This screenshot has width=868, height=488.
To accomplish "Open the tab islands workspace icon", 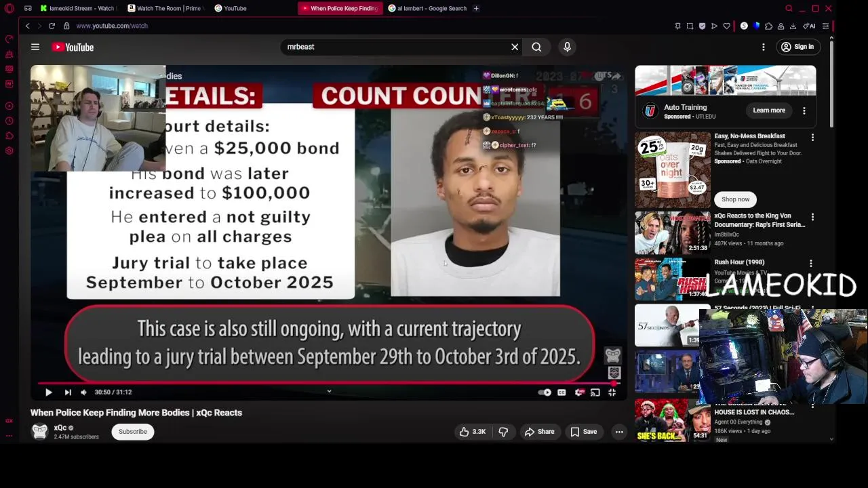I will [x=28, y=8].
